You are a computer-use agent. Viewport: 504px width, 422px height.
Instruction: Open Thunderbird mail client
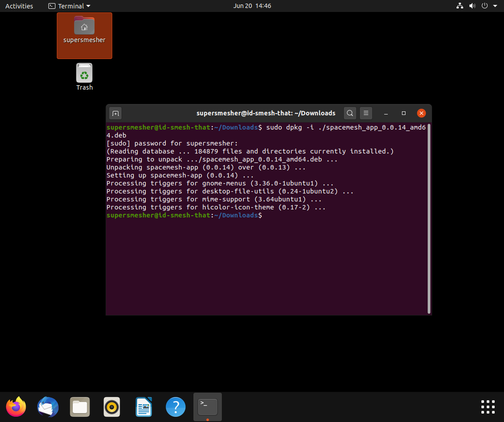47,406
